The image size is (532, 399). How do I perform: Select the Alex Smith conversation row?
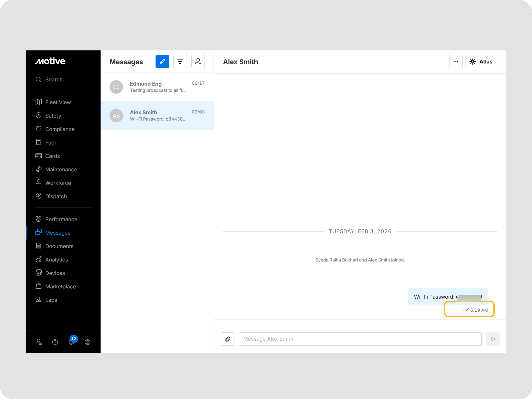coord(157,116)
